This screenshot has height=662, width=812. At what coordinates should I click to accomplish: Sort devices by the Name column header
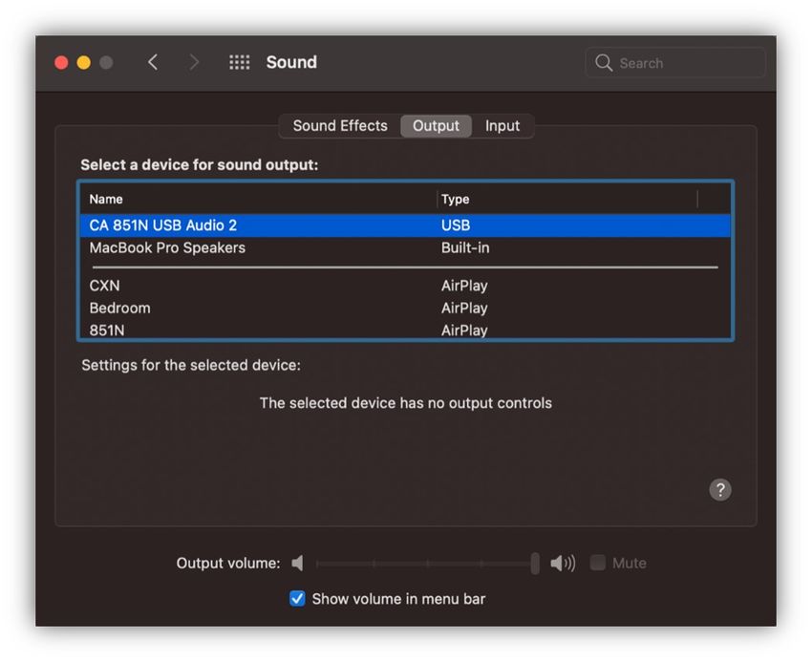tap(106, 200)
